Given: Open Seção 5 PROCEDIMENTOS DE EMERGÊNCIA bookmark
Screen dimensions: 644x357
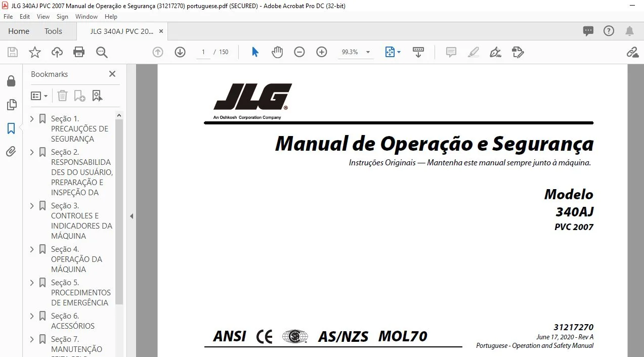Looking at the screenshot, I should (x=80, y=292).
